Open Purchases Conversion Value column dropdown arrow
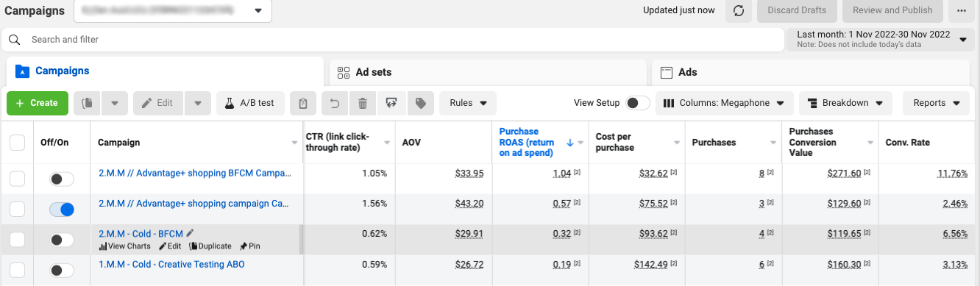The height and width of the screenshot is (286, 980). click(870, 143)
